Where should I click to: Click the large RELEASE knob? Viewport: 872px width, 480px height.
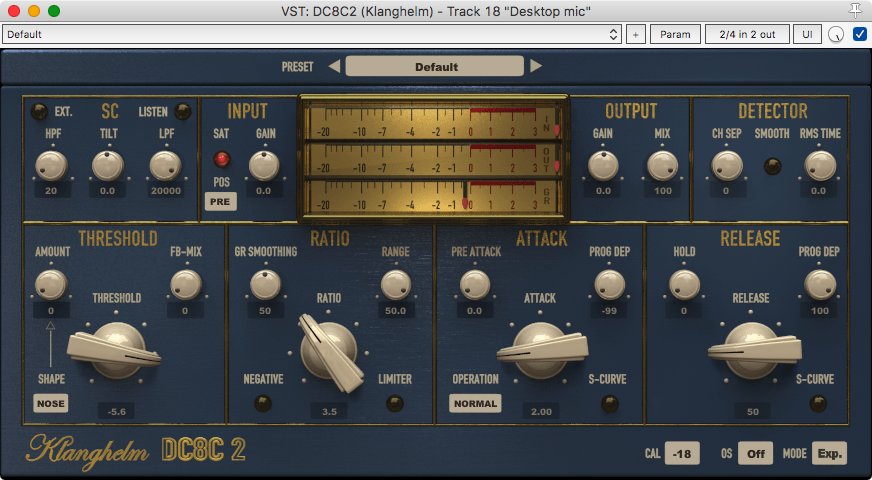[x=753, y=350]
